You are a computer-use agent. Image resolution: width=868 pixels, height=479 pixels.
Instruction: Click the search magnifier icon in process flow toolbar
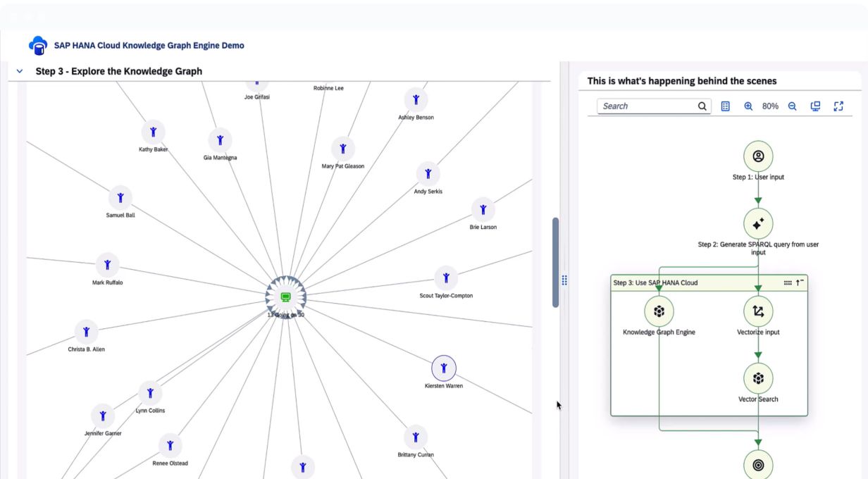702,106
